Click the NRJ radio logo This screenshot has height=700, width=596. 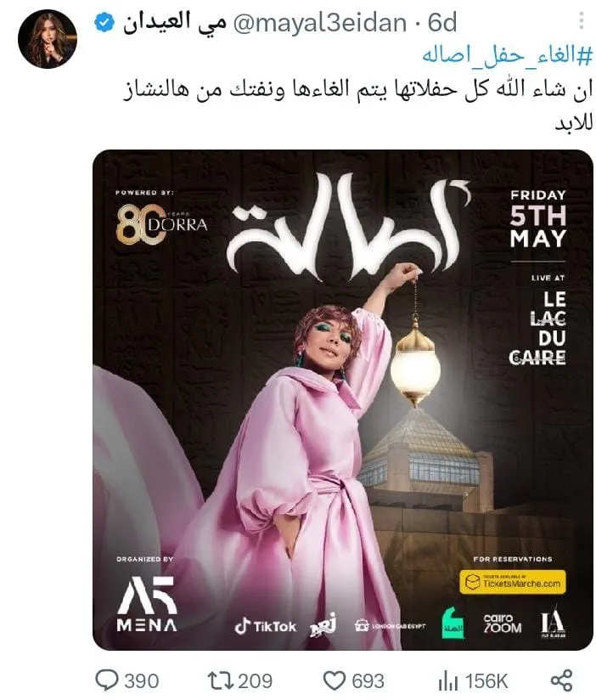323,625
